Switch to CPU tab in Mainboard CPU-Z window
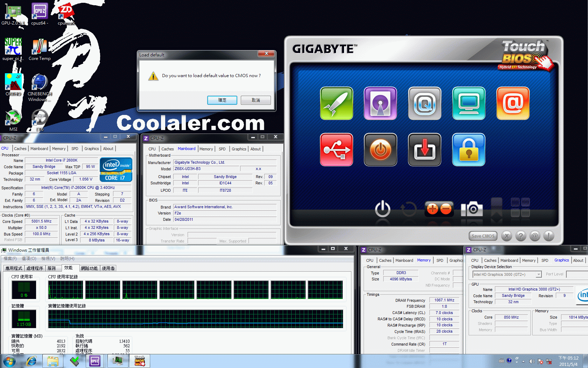The height and width of the screenshot is (368, 588). point(152,149)
